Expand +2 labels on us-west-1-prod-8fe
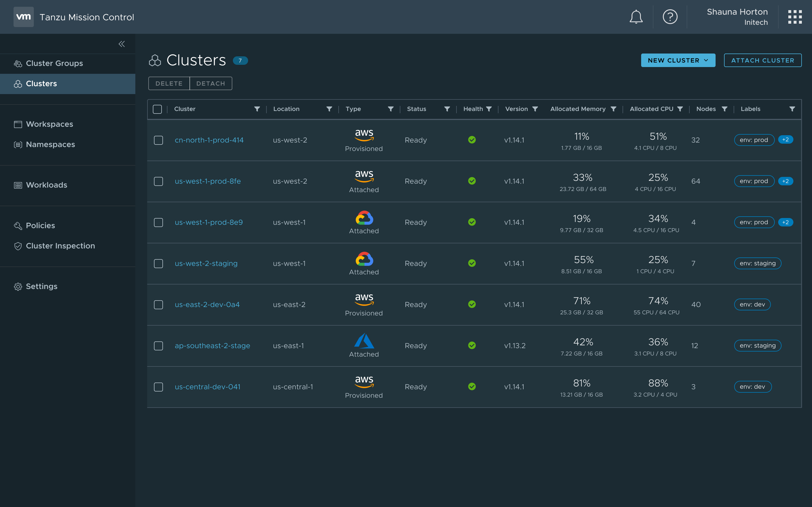812x507 pixels. click(785, 181)
